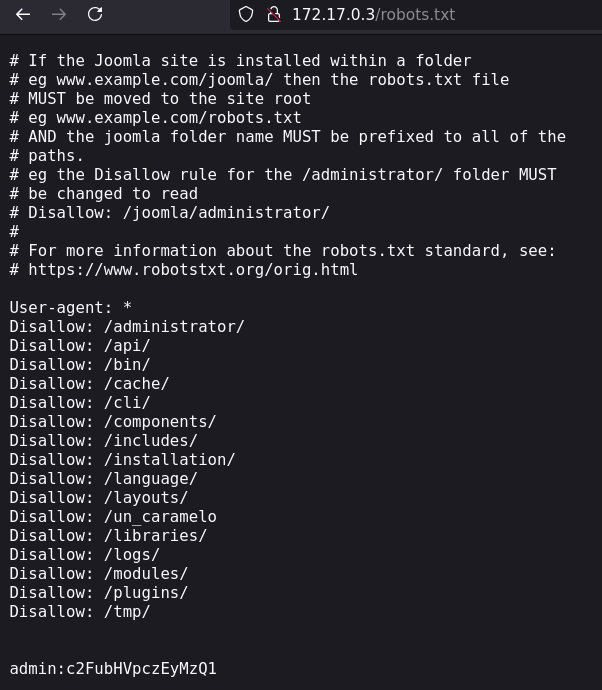
Task: Click the www.example.com/robots.txt comment text
Action: [x=179, y=117]
